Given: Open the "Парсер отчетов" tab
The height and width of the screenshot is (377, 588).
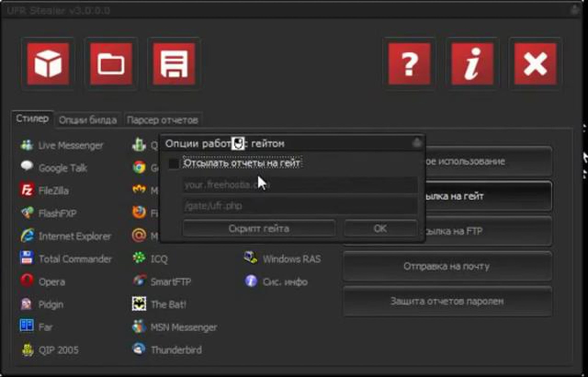Looking at the screenshot, I should [162, 120].
